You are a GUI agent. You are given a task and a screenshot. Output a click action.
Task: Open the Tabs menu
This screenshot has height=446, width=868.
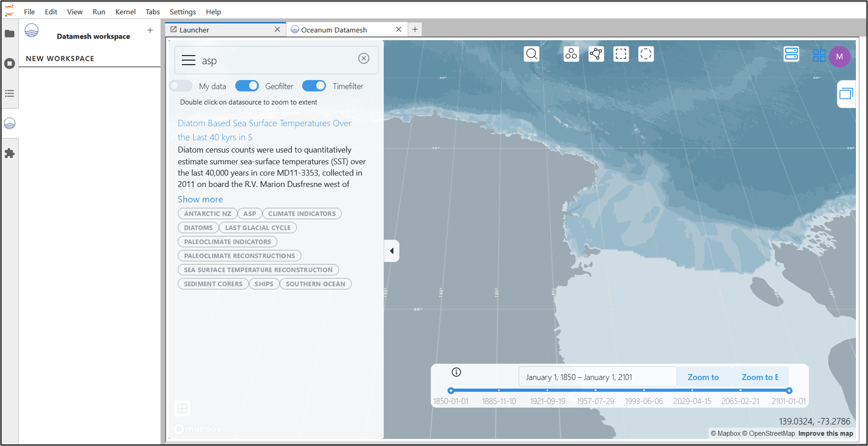click(x=153, y=12)
